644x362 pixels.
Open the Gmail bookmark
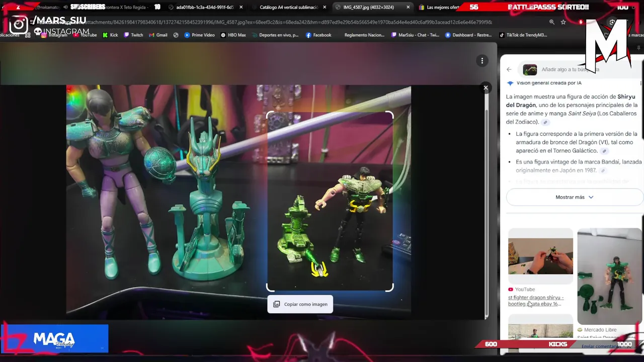[x=158, y=35]
